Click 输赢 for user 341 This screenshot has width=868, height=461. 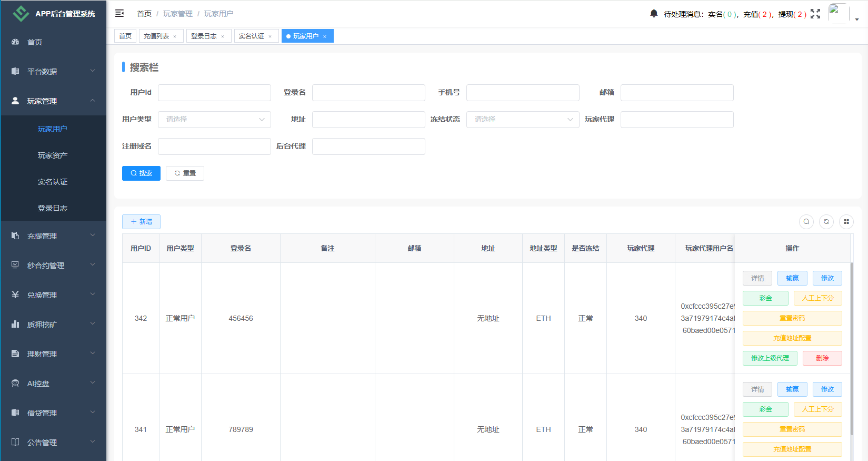792,389
